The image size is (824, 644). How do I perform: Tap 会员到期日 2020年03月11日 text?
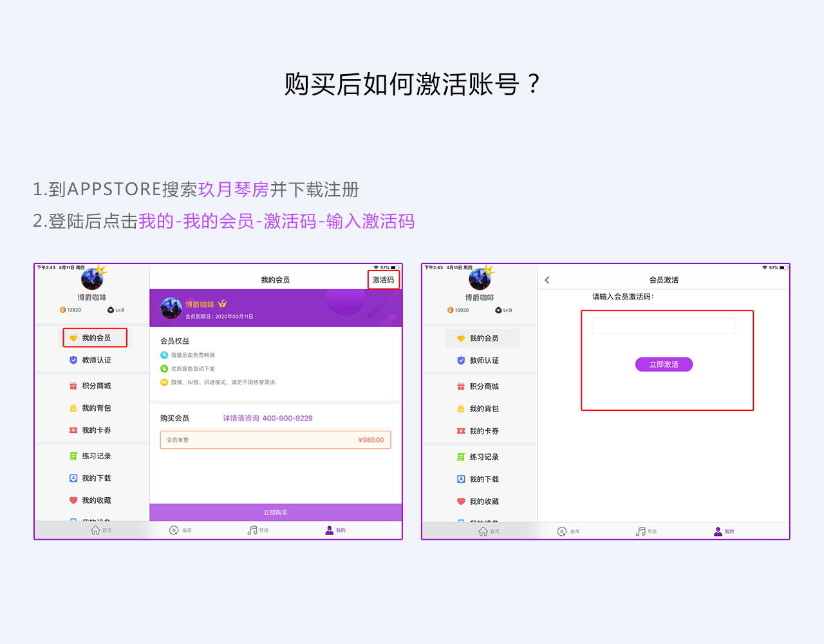coord(220,316)
